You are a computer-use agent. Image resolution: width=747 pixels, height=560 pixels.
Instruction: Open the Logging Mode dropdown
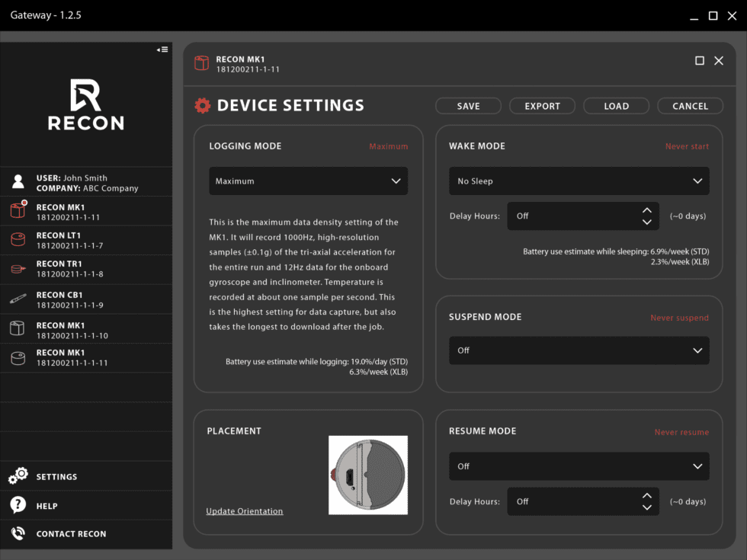click(308, 181)
